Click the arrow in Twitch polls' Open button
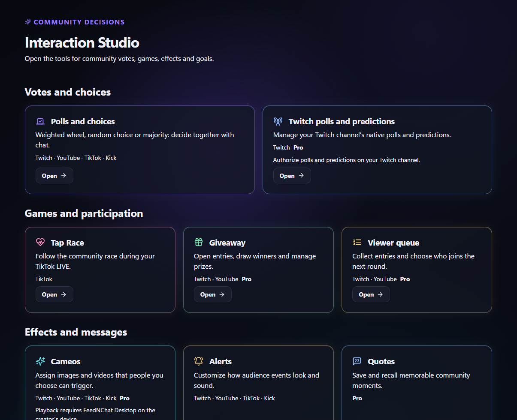This screenshot has height=420, width=517. coord(301,176)
